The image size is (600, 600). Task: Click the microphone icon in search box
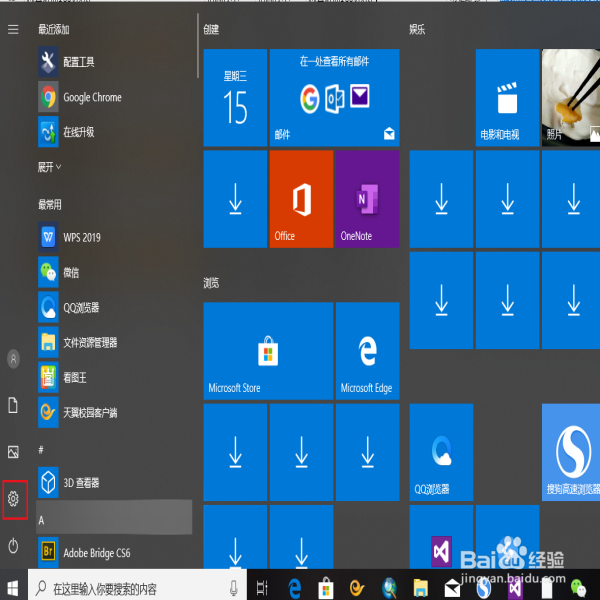pyautogui.click(x=233, y=589)
